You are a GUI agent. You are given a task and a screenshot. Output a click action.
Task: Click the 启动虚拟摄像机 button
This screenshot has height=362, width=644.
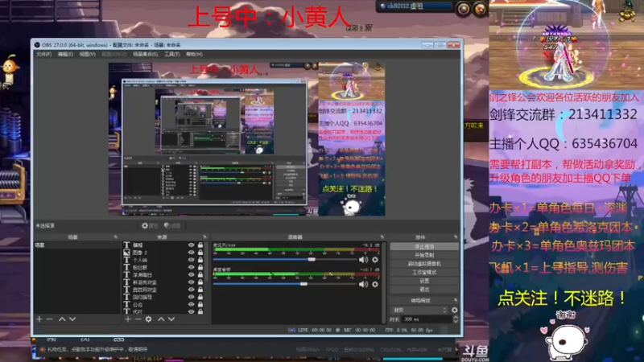tap(424, 264)
